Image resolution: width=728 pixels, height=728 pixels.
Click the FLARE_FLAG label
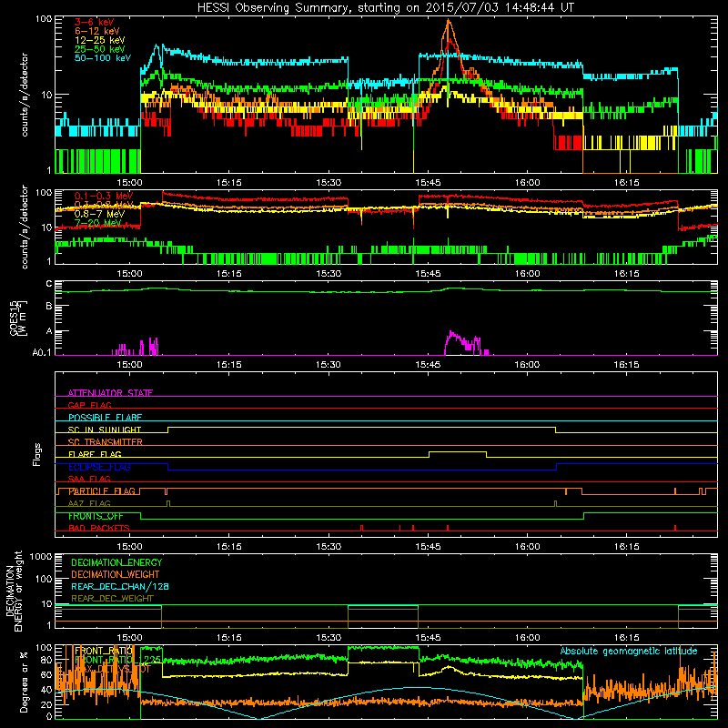click(95, 454)
